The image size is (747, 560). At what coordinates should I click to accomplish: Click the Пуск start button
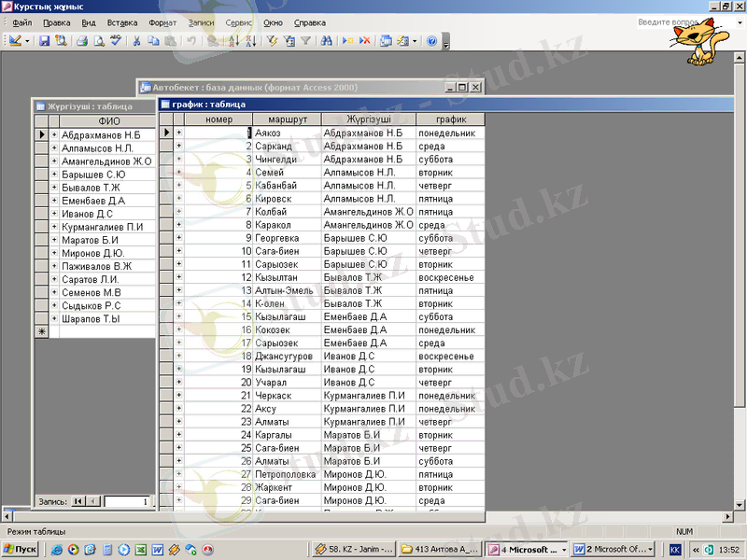coord(20,550)
